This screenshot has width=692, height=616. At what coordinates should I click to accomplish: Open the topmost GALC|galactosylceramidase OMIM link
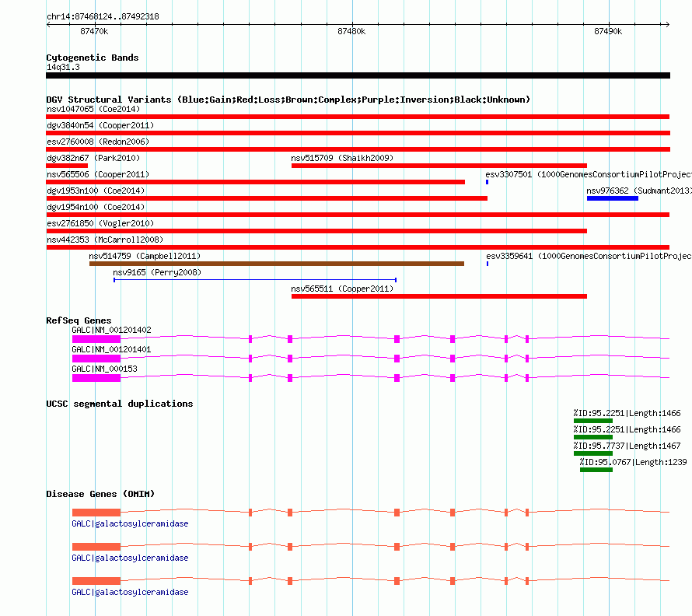tap(130, 523)
